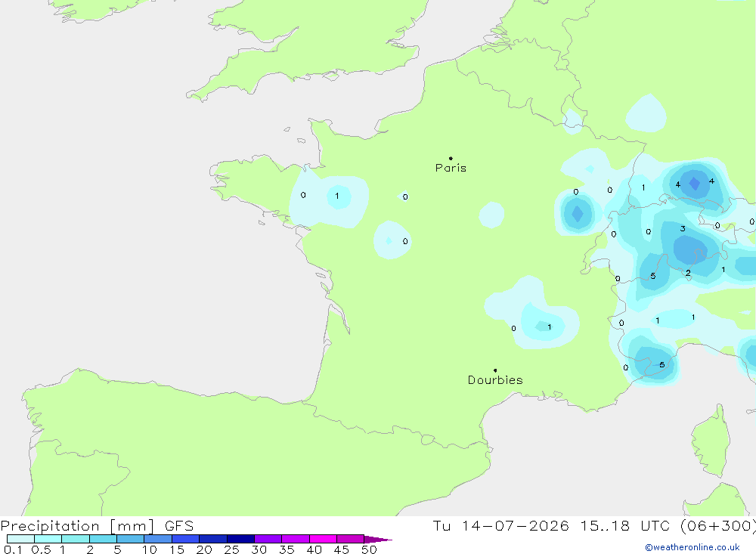The height and width of the screenshot is (554, 756).
Task: Click the Paris city marker dot
Action: 451,158
